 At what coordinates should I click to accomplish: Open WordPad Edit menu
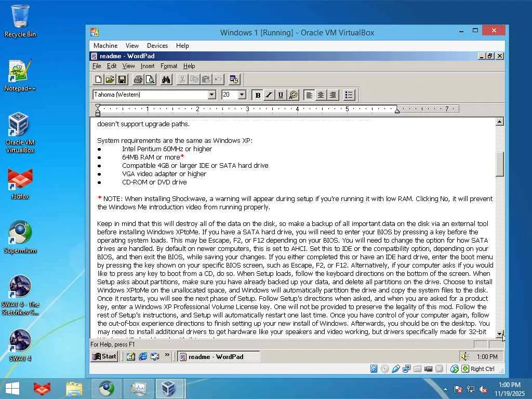pyautogui.click(x=112, y=66)
